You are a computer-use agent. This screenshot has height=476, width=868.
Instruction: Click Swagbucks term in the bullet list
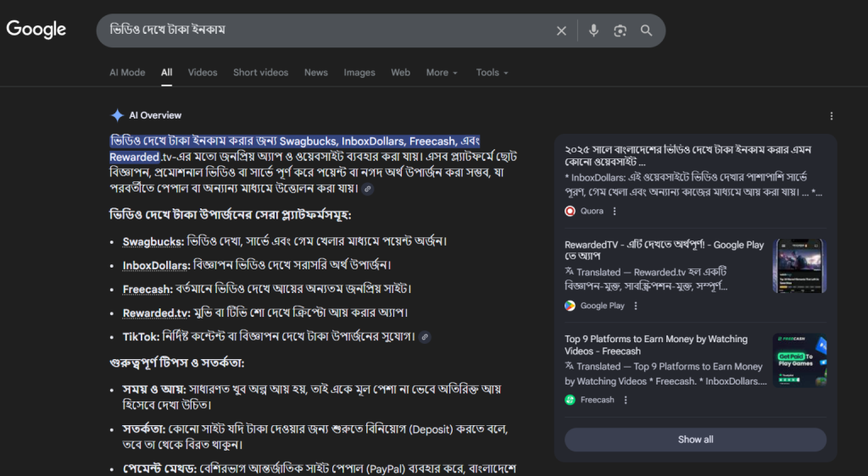[x=153, y=241]
